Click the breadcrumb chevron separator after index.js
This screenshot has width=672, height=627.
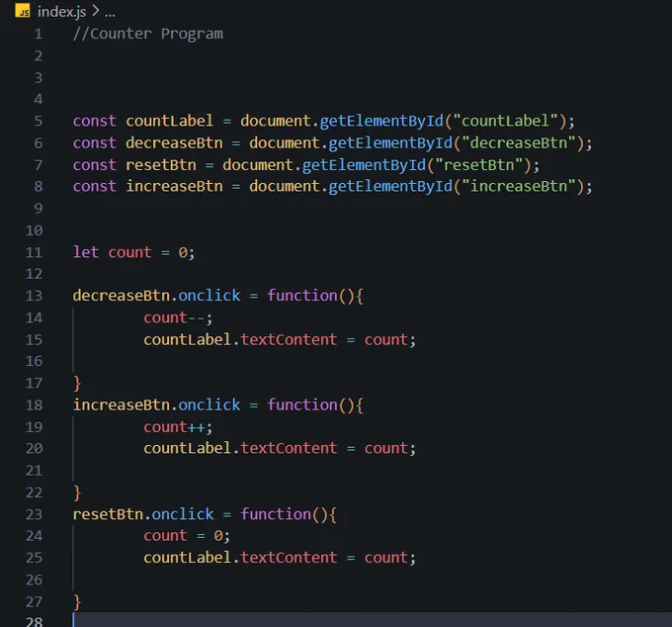(x=96, y=11)
